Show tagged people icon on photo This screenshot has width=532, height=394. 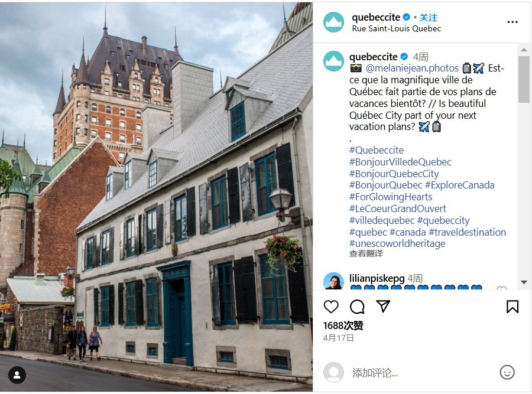click(x=17, y=375)
